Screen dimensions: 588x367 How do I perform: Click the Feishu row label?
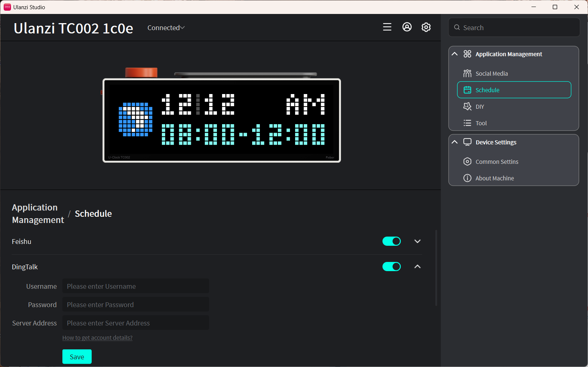22,242
